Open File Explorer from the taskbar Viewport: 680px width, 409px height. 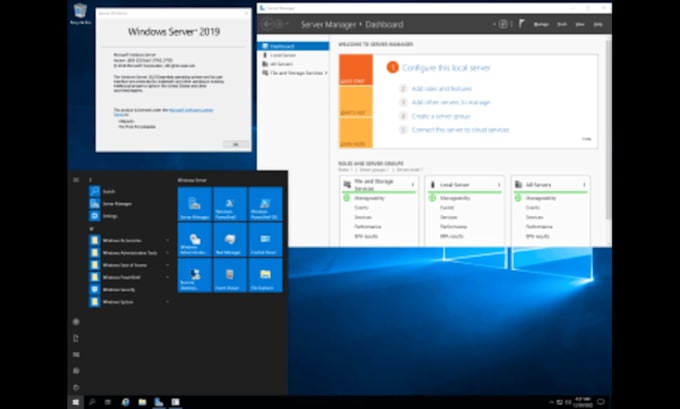tap(142, 402)
